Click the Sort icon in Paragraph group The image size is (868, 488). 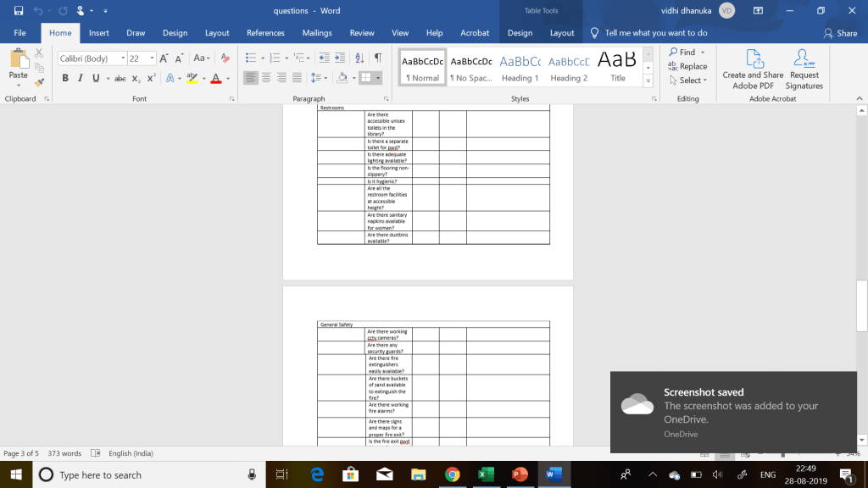point(359,58)
